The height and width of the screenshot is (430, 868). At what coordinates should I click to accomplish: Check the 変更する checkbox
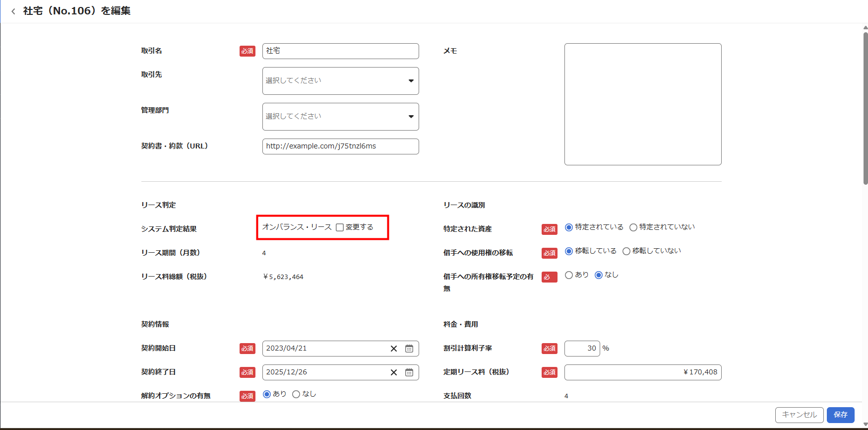340,227
